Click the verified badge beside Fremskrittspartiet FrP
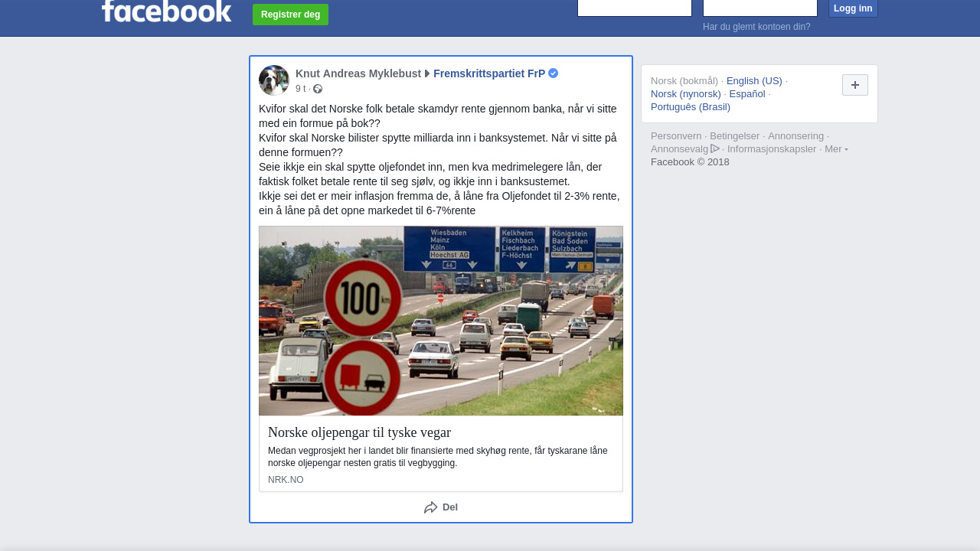 pos(553,73)
